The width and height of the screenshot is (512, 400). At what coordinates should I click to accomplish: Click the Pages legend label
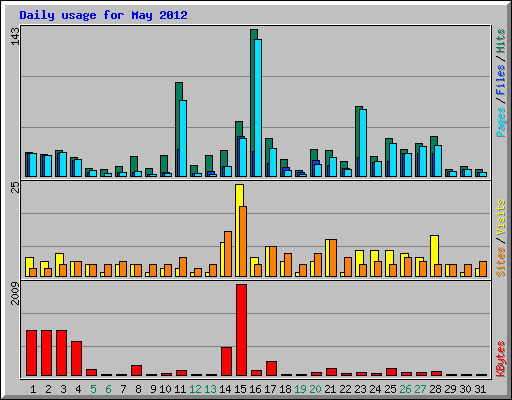[x=500, y=122]
